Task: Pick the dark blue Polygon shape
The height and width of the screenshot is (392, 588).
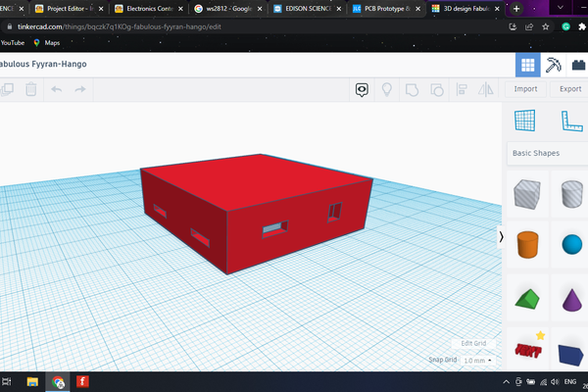Action: pos(570,354)
